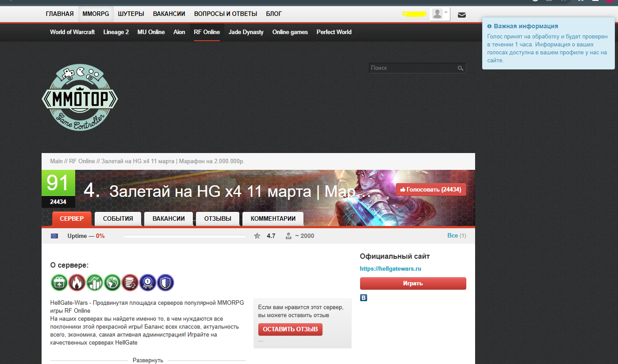Click the Официальный сайт heading

click(395, 257)
